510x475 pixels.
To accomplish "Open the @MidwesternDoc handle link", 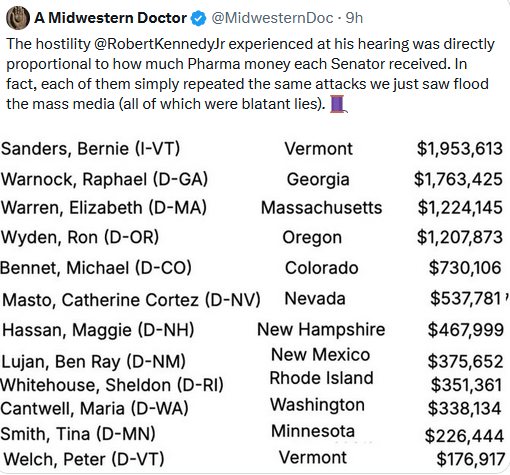I will point(272,18).
